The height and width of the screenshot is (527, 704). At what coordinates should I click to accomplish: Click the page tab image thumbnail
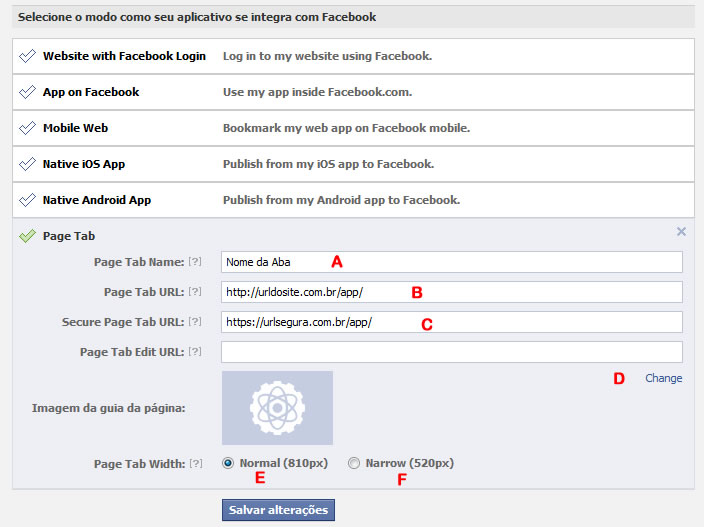pyautogui.click(x=277, y=408)
